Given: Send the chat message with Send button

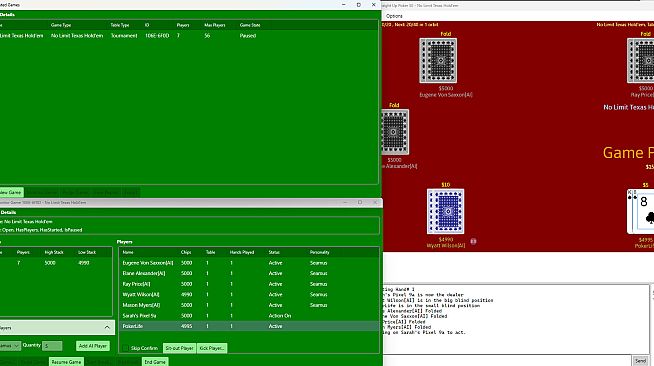Looking at the screenshot, I should 640,361.
